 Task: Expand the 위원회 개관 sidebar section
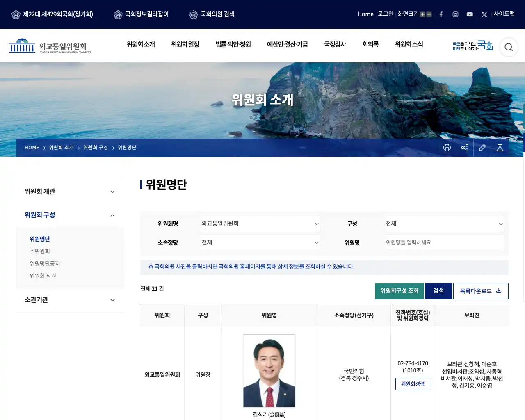[x=70, y=192]
